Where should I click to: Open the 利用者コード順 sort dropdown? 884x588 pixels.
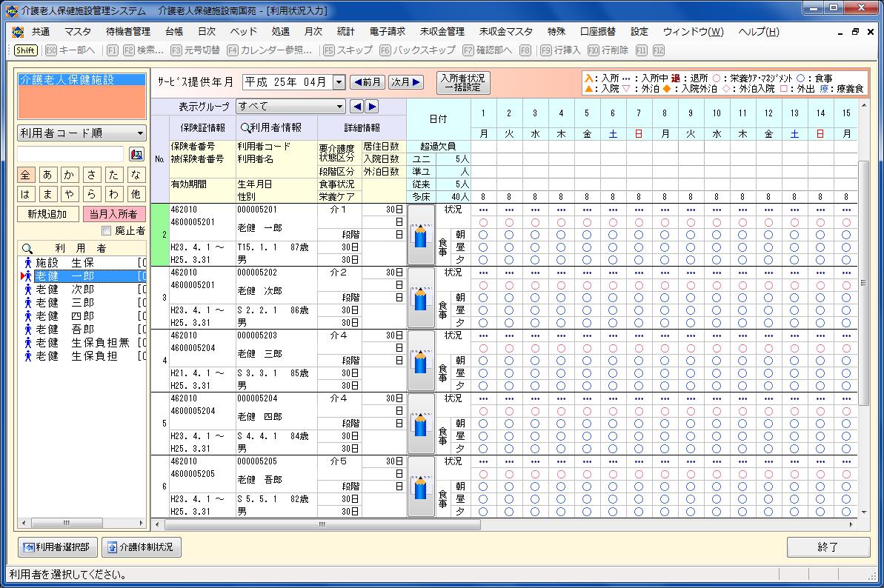(140, 133)
